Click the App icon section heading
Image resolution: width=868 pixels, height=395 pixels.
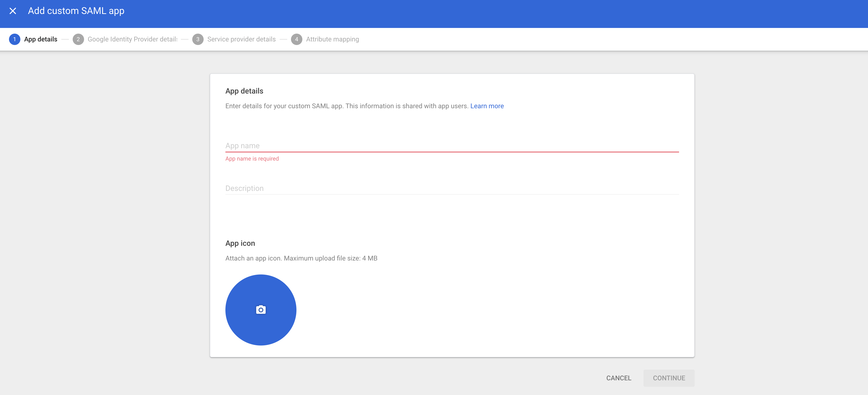click(x=240, y=243)
